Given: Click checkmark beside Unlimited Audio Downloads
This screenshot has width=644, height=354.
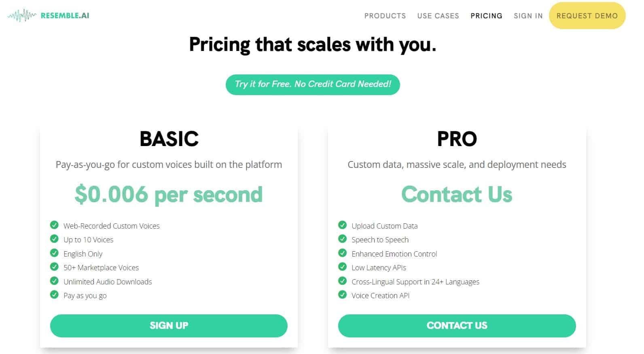Looking at the screenshot, I should [x=54, y=281].
